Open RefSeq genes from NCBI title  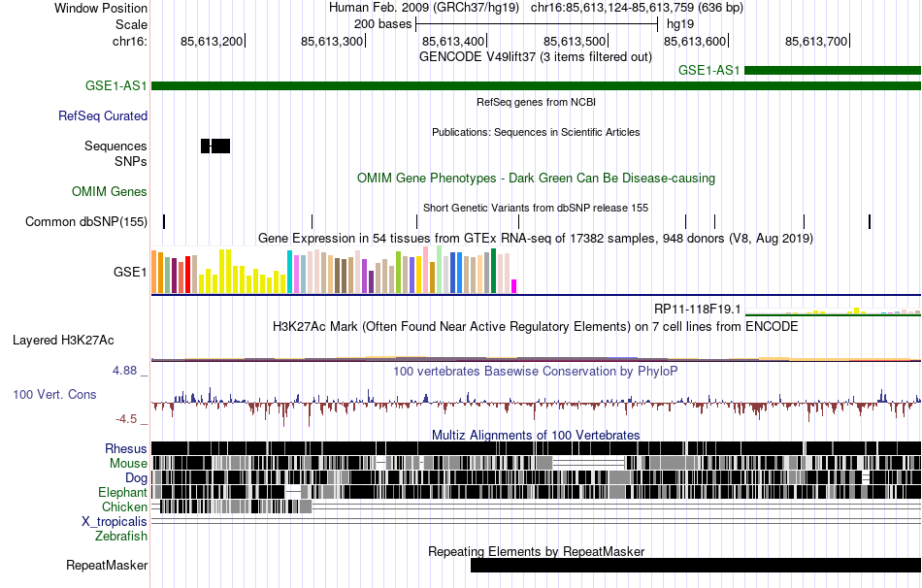click(536, 102)
